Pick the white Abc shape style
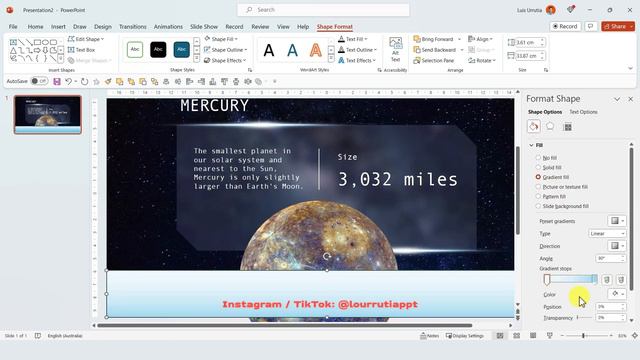This screenshot has width=640, height=360. (135, 50)
